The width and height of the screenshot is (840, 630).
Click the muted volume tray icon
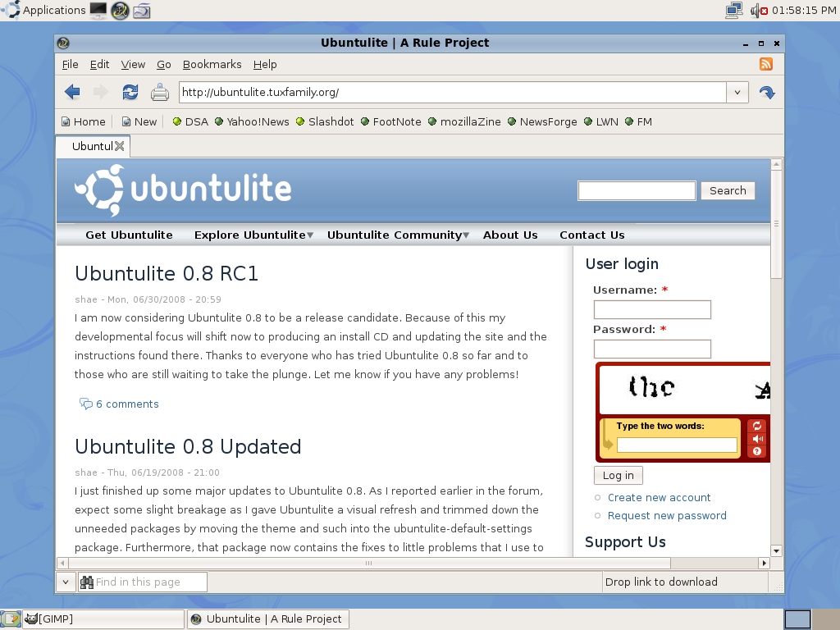coord(759,10)
